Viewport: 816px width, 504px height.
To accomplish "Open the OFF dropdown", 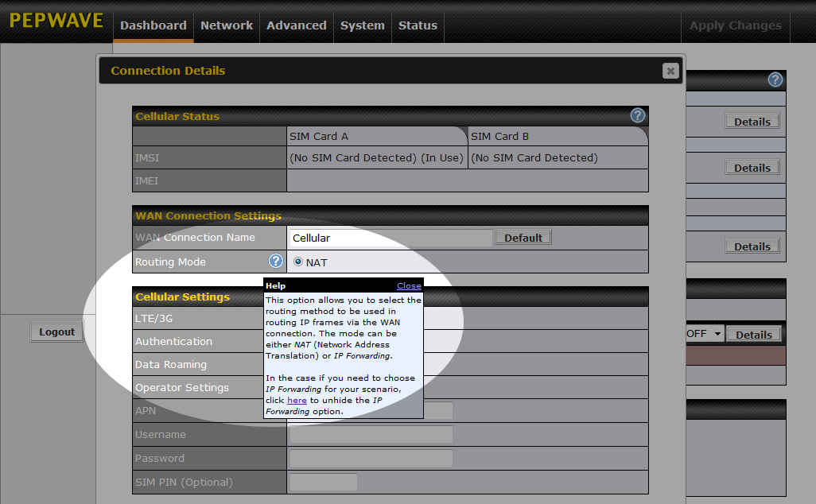I will point(703,334).
